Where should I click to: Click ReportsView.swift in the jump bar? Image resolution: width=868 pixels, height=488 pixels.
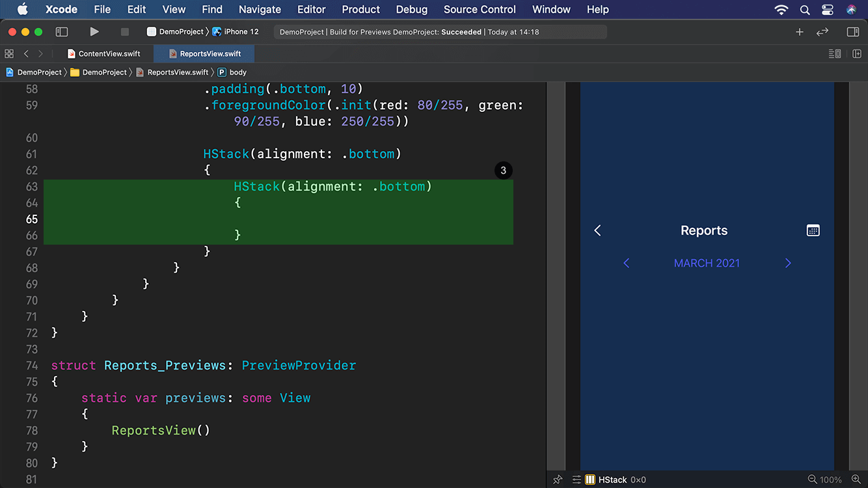(172, 72)
